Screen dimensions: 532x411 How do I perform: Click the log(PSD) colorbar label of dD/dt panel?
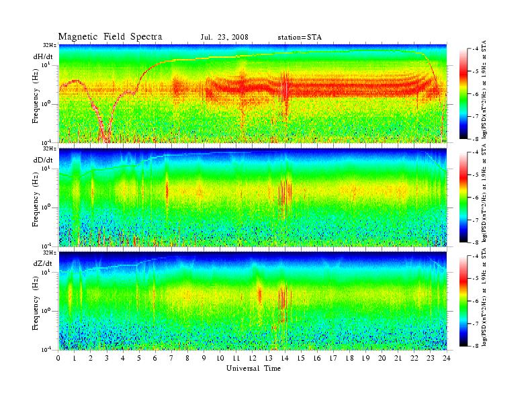484,193
